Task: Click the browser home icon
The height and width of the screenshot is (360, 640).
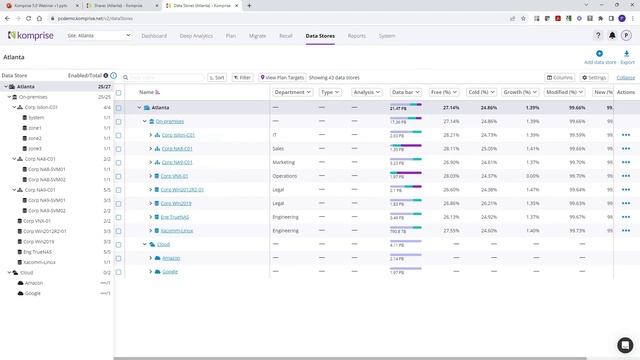Action: pos(39,18)
